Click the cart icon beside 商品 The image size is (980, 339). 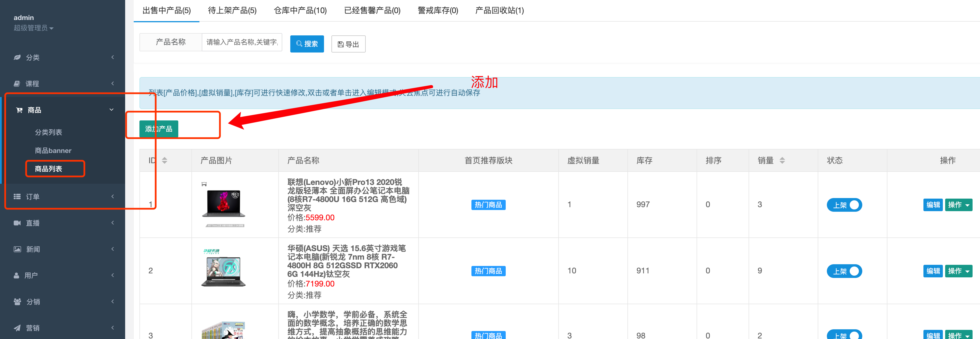click(x=19, y=110)
